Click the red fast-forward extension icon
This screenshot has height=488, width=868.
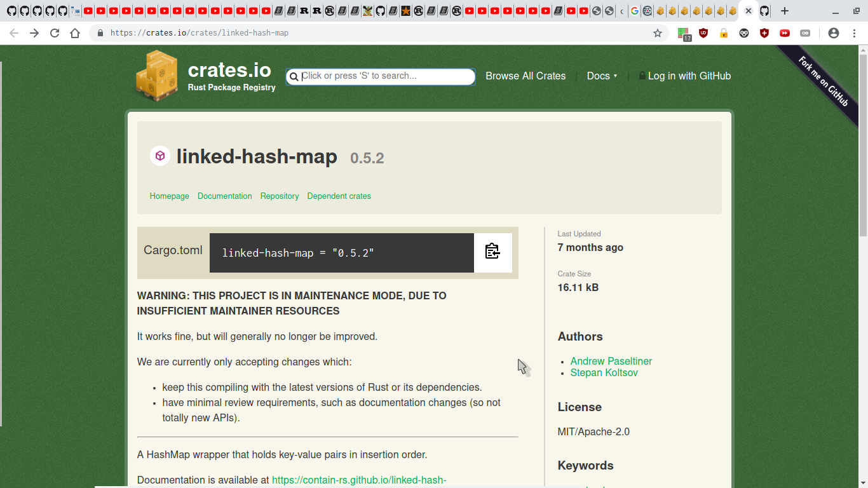(785, 33)
